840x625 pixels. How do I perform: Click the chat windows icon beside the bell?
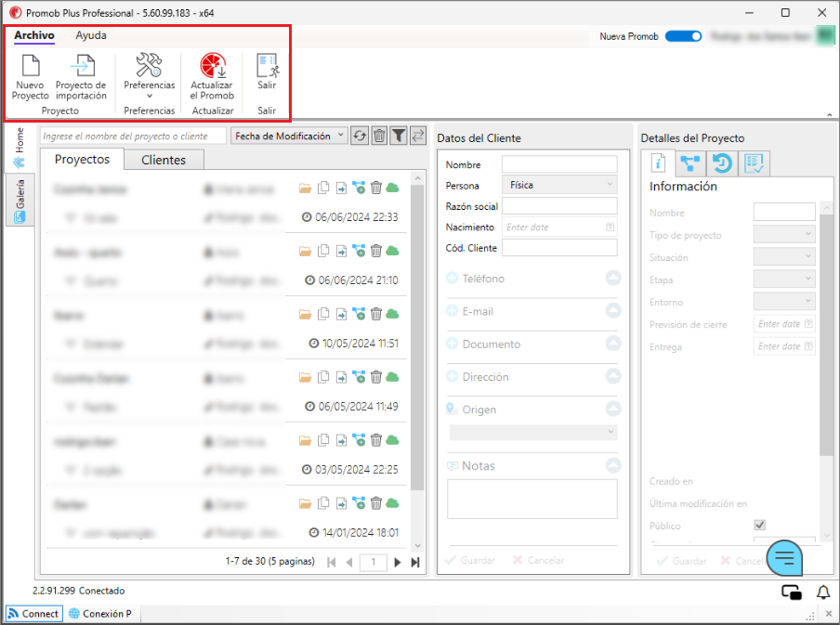(x=792, y=592)
